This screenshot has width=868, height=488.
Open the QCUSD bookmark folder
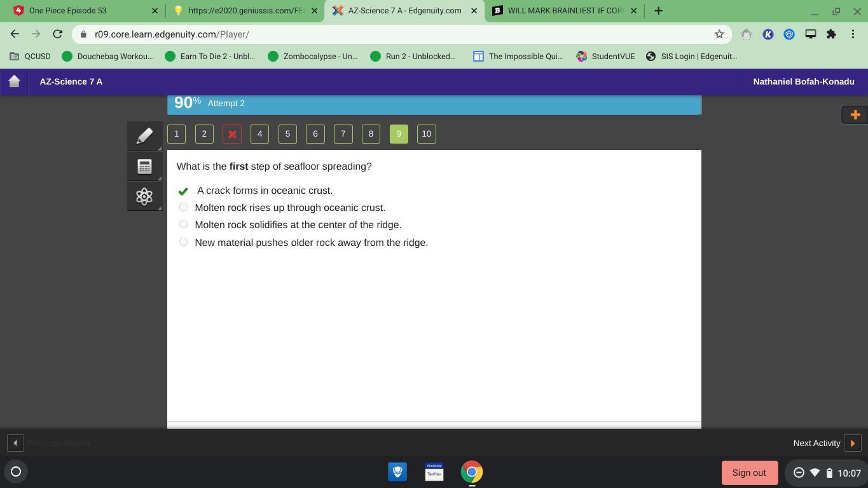coord(30,57)
